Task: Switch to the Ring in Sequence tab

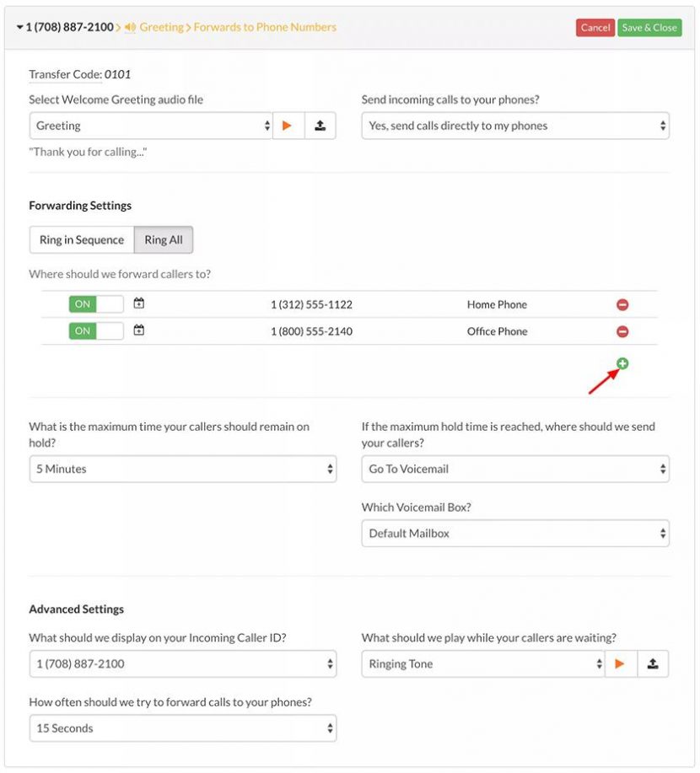Action: pos(81,239)
